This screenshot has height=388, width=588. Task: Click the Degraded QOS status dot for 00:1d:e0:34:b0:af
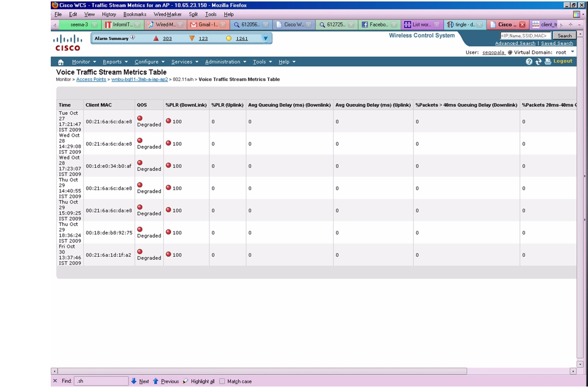140,162
